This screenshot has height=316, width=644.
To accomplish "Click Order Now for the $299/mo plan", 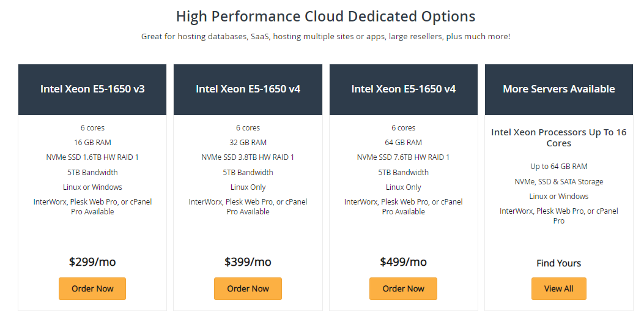I will point(92,288).
